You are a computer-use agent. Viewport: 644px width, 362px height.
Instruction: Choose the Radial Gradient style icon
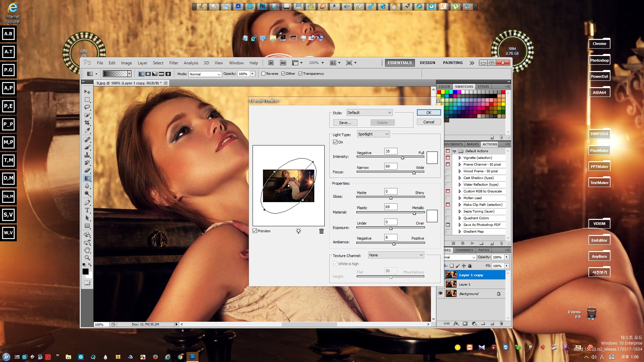click(x=148, y=74)
